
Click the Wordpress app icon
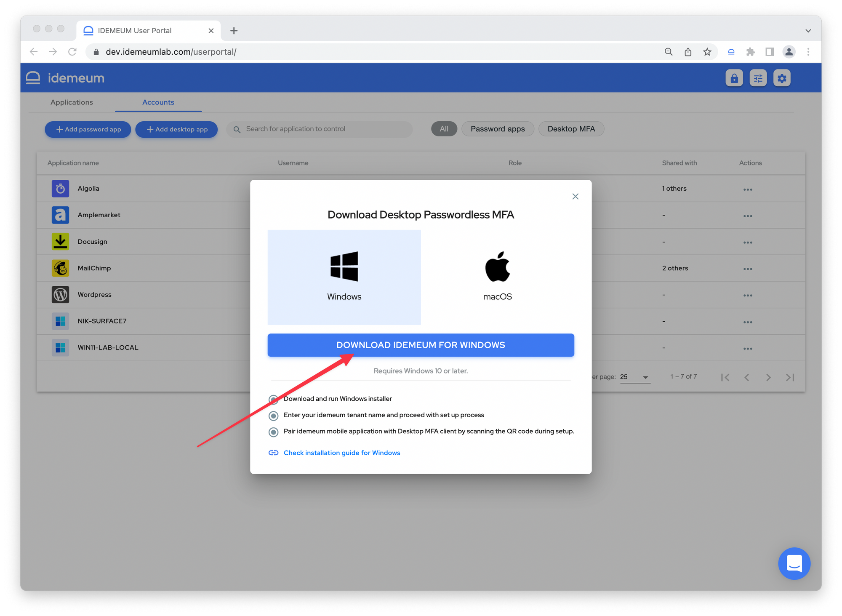click(60, 295)
